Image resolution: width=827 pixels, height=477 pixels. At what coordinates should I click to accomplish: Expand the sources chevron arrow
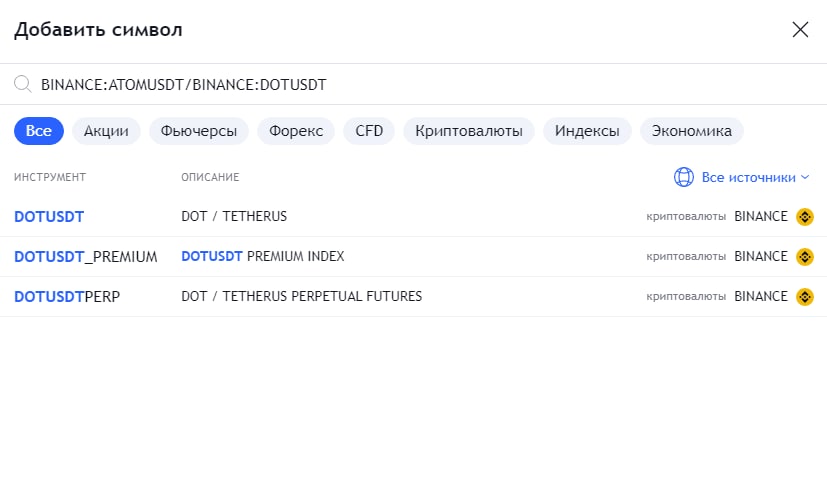click(804, 177)
